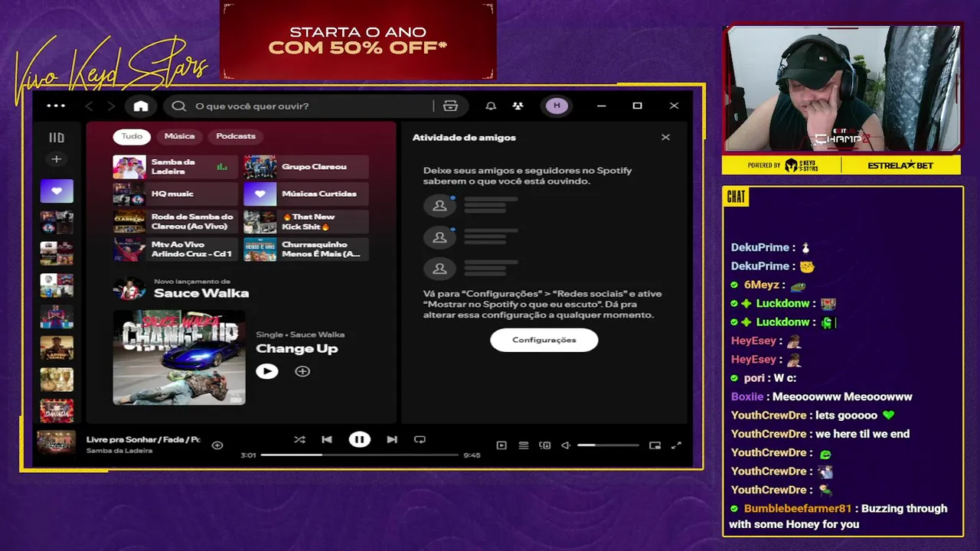Play the 'Change Up' single

266,371
